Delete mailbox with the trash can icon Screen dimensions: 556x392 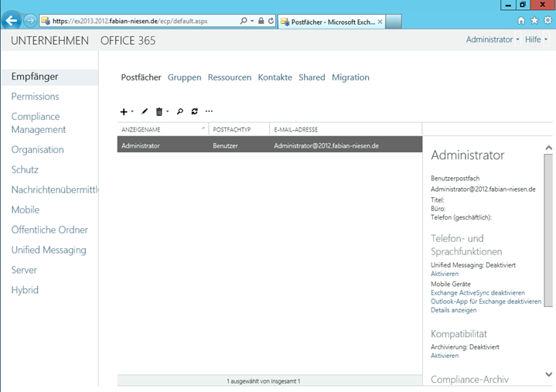[159, 111]
